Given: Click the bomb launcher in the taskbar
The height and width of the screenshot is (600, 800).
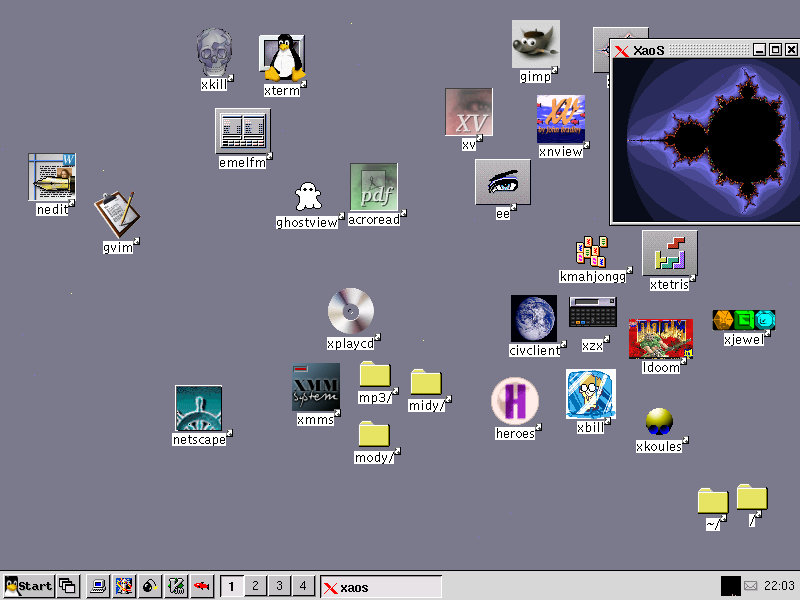Looking at the screenshot, I should 149,586.
